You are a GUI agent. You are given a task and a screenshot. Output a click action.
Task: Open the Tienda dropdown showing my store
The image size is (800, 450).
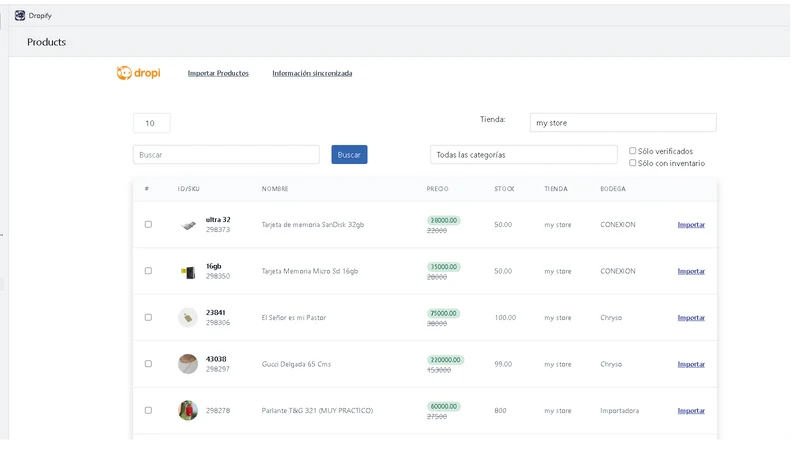(x=623, y=122)
